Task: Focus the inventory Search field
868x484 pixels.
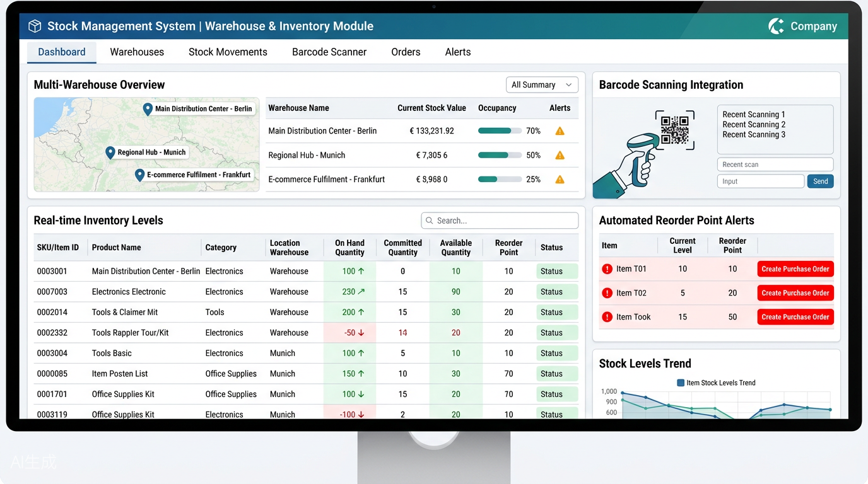Action: click(x=500, y=221)
